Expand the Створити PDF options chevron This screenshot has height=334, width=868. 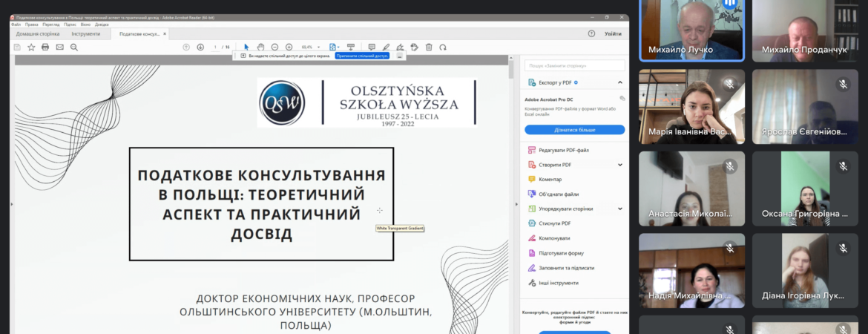(620, 165)
